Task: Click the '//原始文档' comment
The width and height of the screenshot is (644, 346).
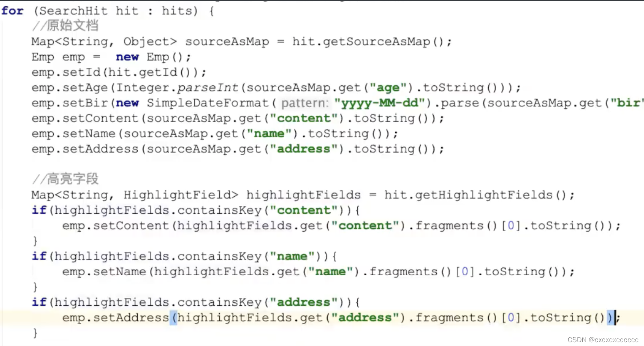Action: click(65, 26)
